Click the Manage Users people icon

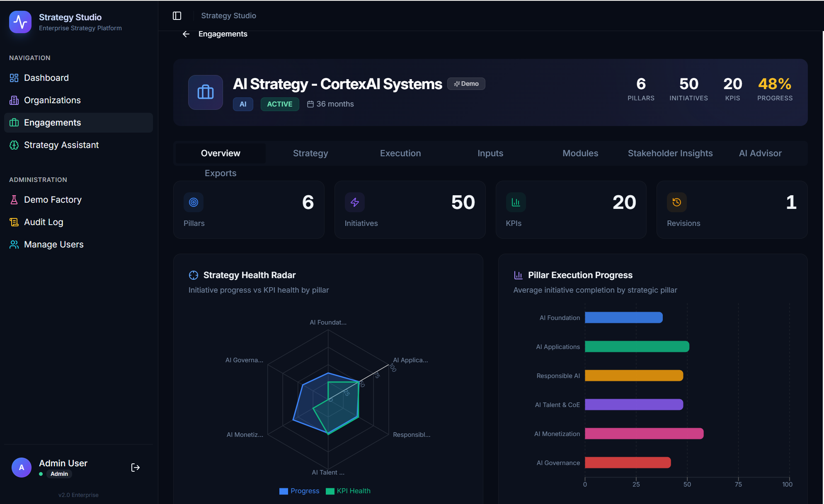[14, 244]
